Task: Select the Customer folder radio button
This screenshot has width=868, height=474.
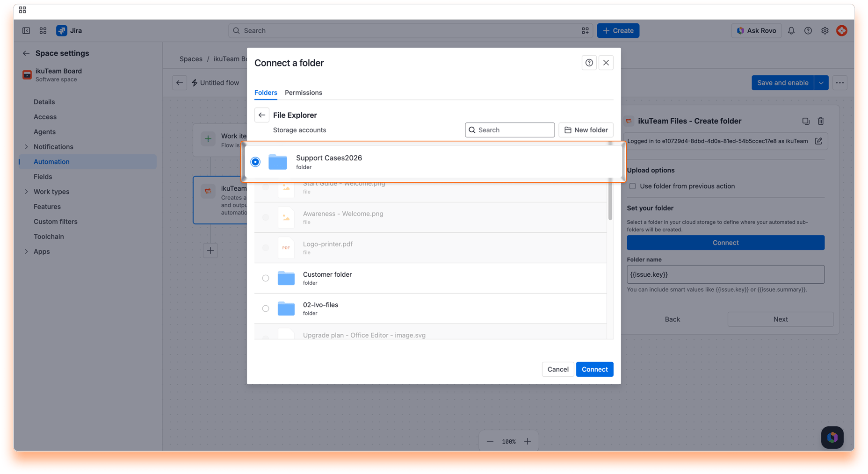Action: [266, 278]
